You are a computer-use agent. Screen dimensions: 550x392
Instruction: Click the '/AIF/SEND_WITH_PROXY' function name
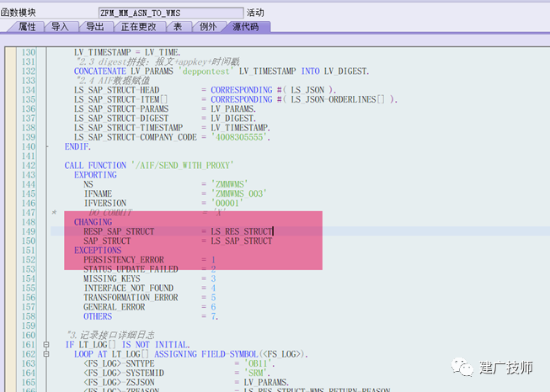[x=183, y=166]
